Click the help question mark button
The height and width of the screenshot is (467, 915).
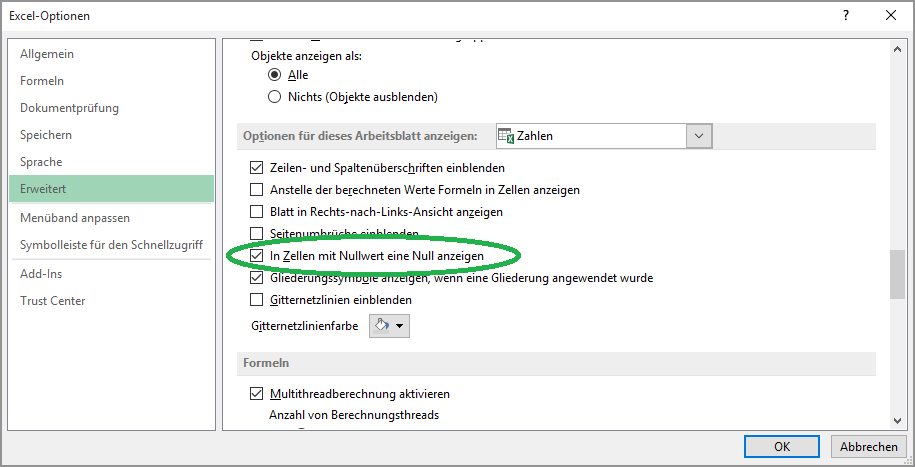click(x=846, y=16)
